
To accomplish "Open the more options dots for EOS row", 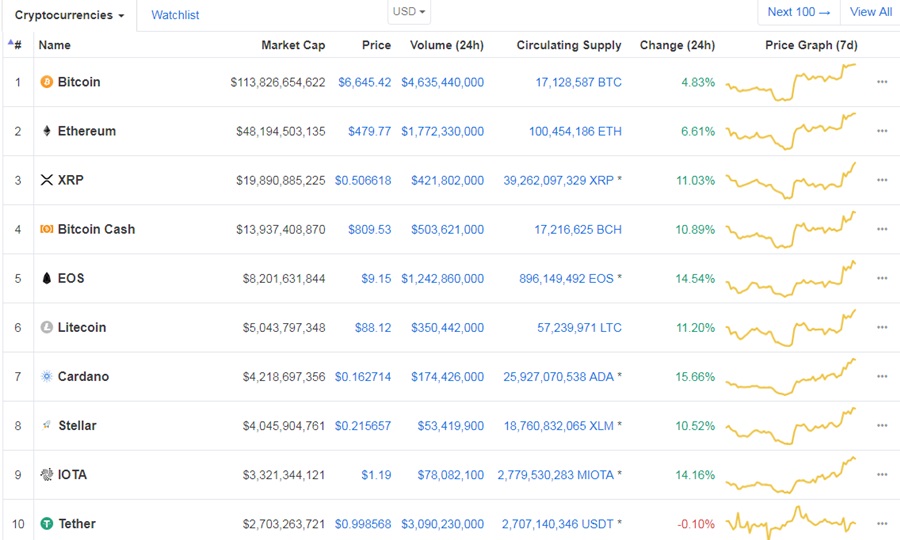I will pos(882,278).
